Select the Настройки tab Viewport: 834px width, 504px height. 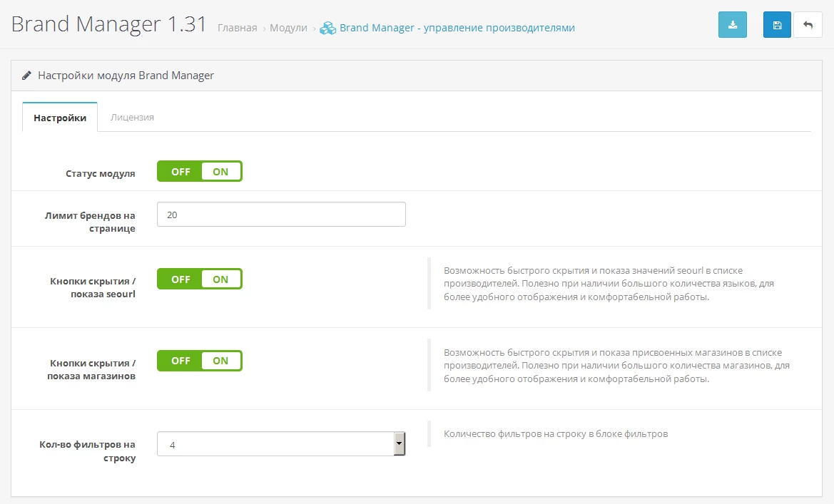click(60, 118)
